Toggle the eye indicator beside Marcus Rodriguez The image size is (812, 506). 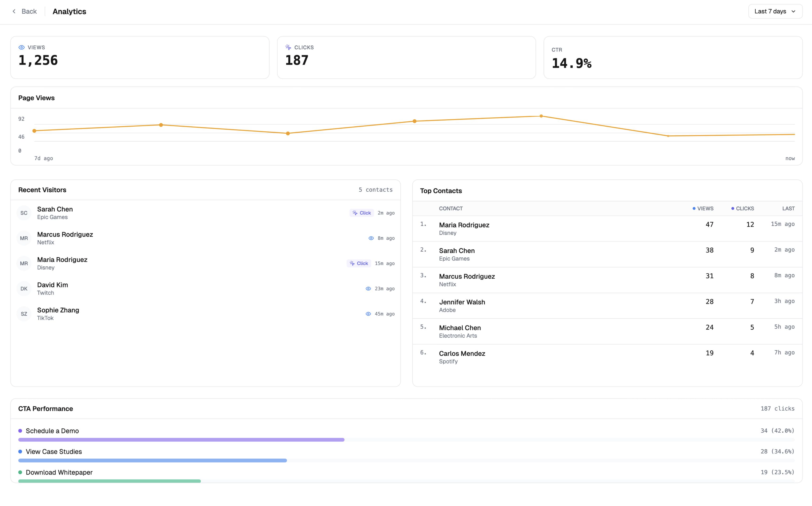[x=371, y=238]
